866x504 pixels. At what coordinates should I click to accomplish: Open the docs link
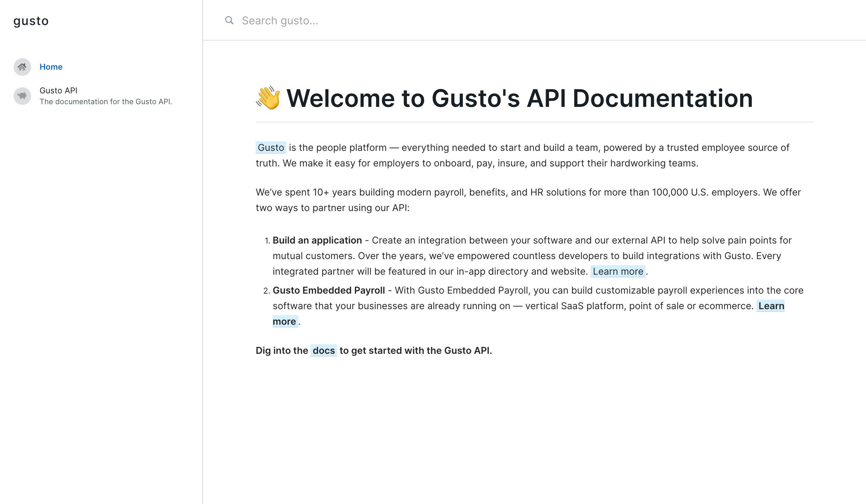point(324,350)
